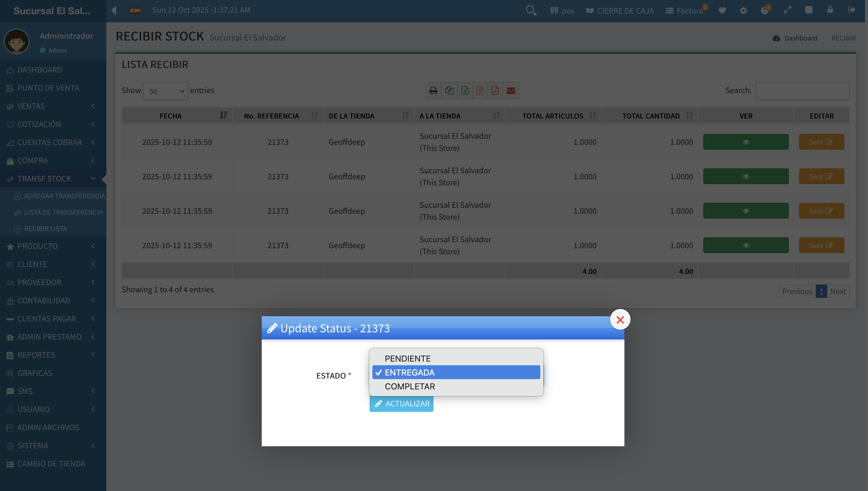868x491 pixels.
Task: Click the lock screen icon
Action: pyautogui.click(x=830, y=10)
